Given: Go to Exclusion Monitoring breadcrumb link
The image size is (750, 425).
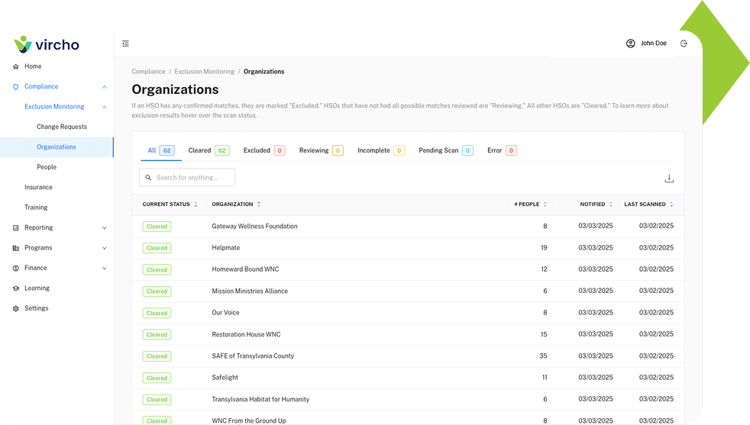Looking at the screenshot, I should point(204,71).
